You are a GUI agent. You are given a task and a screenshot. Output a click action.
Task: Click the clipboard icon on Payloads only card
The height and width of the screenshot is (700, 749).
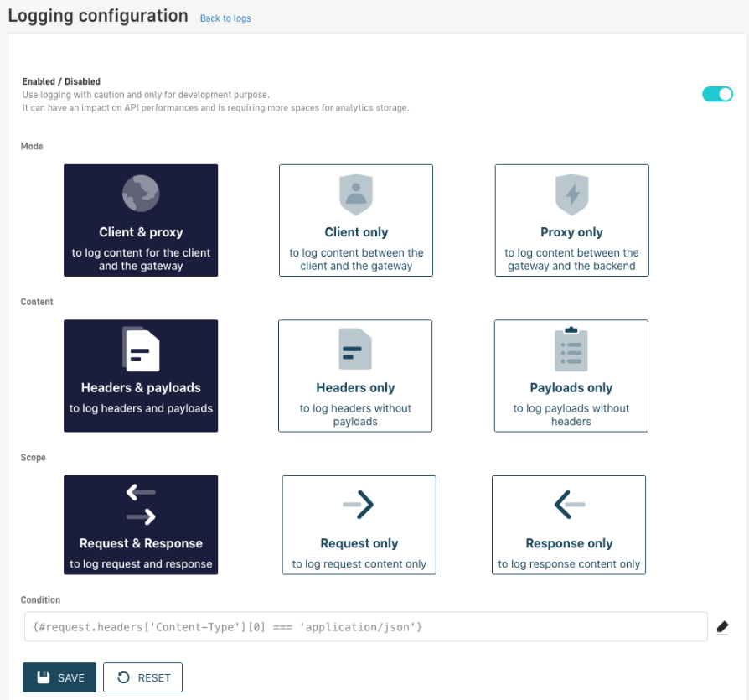coord(571,349)
